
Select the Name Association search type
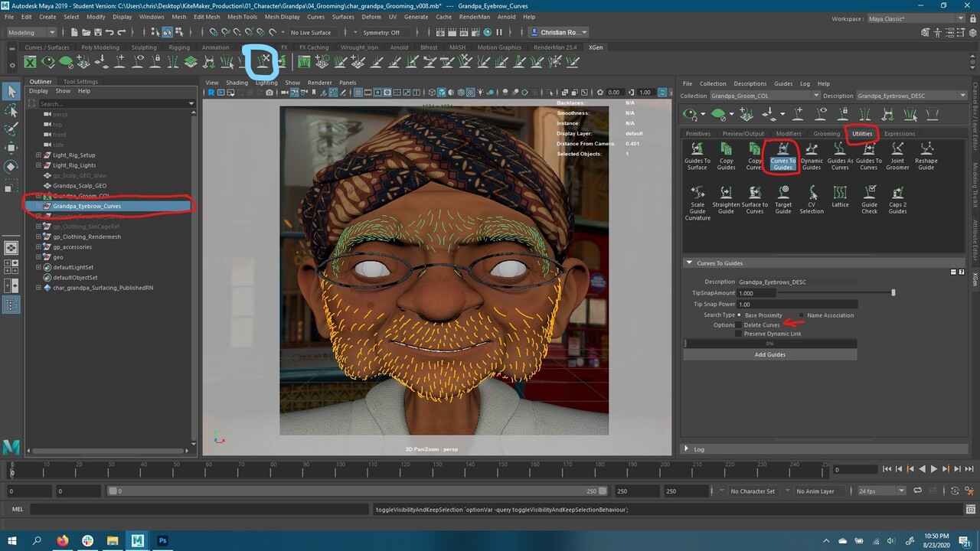pos(802,315)
